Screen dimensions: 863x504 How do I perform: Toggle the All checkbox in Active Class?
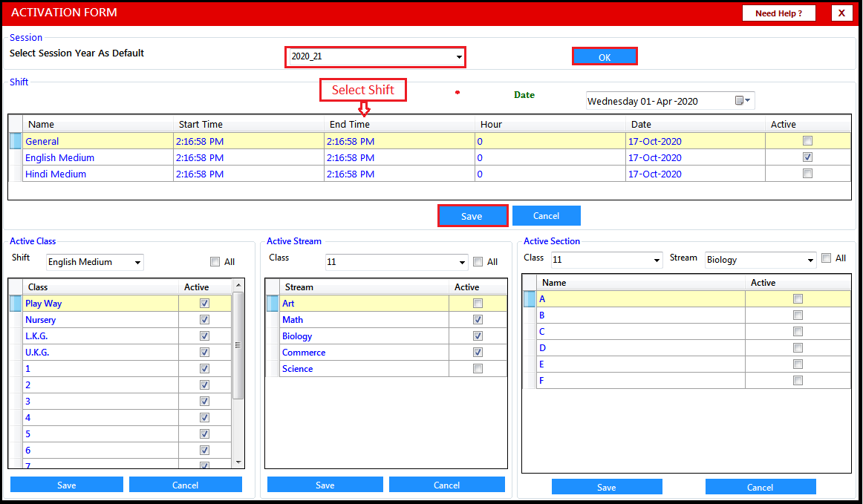coord(215,262)
